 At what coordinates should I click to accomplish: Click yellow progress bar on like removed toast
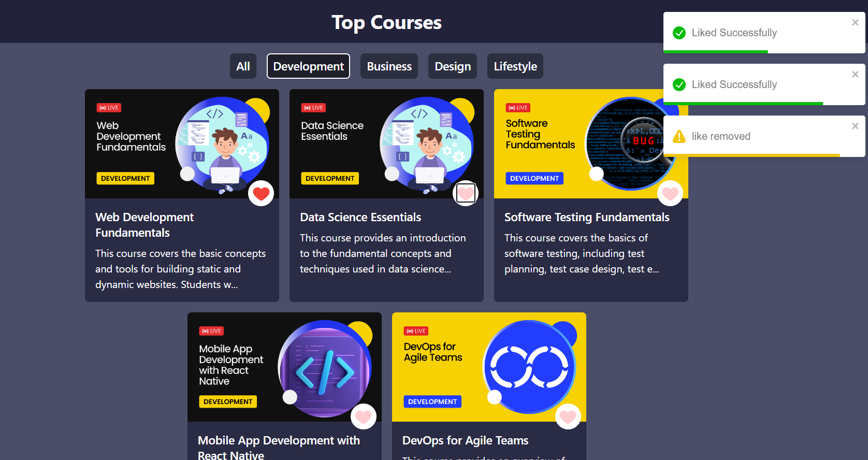[751, 155]
